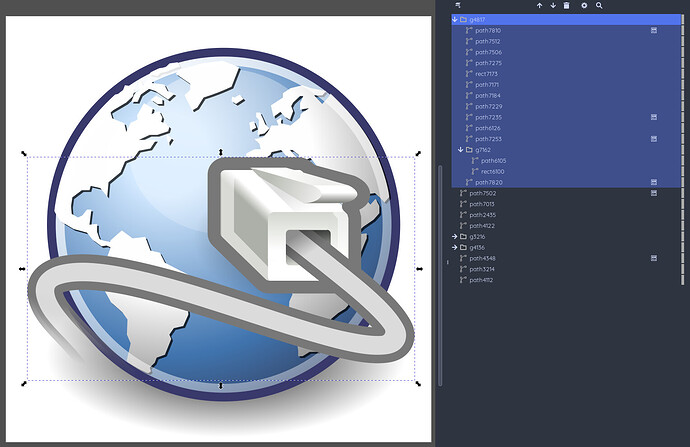Click the text label g4817
The width and height of the screenshot is (690, 447).
click(477, 20)
